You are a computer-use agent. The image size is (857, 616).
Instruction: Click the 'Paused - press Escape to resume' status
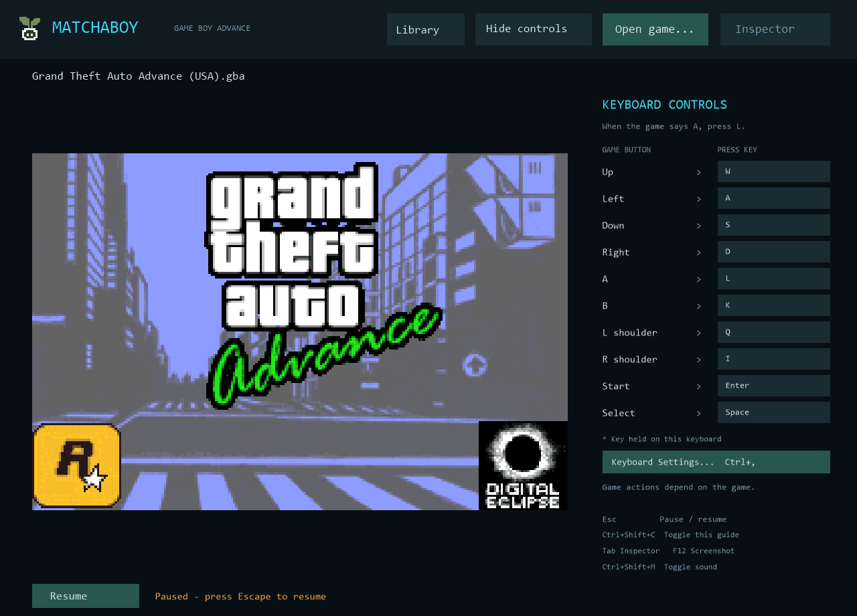click(240, 596)
